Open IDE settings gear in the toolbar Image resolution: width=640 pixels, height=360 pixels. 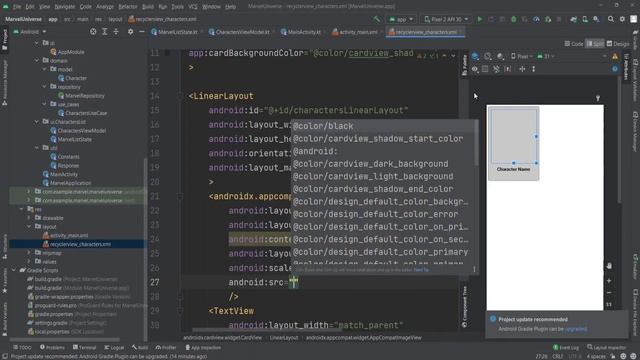click(x=622, y=19)
